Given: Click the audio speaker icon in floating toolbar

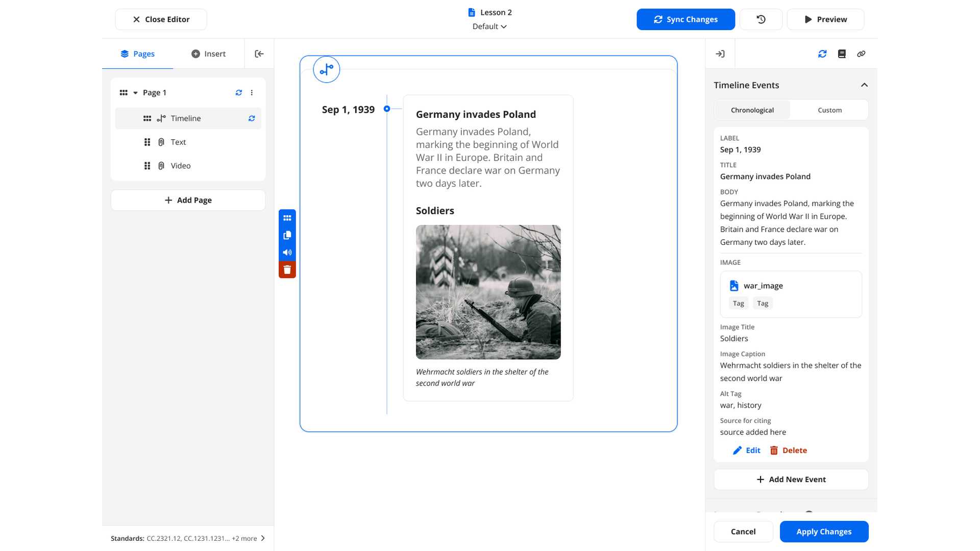Looking at the screenshot, I should (287, 253).
